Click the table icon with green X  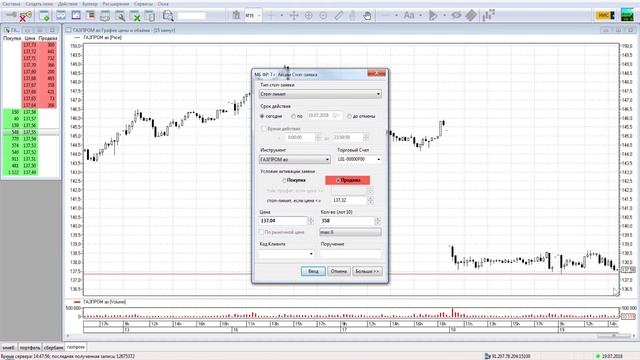click(x=135, y=16)
